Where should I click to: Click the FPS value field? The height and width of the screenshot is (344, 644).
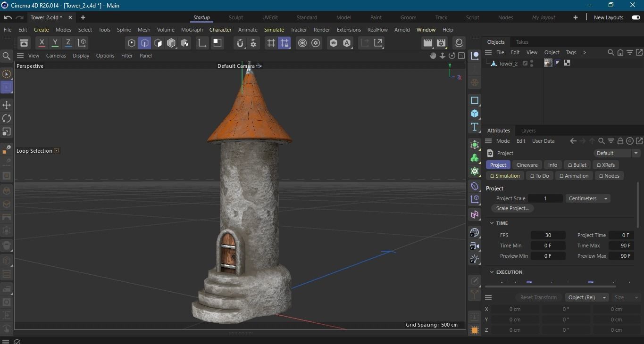click(548, 235)
